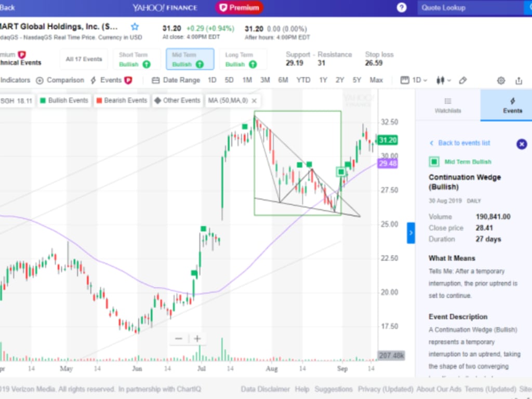
Task: Add stock to watchlist with star icon
Action: pos(135,27)
